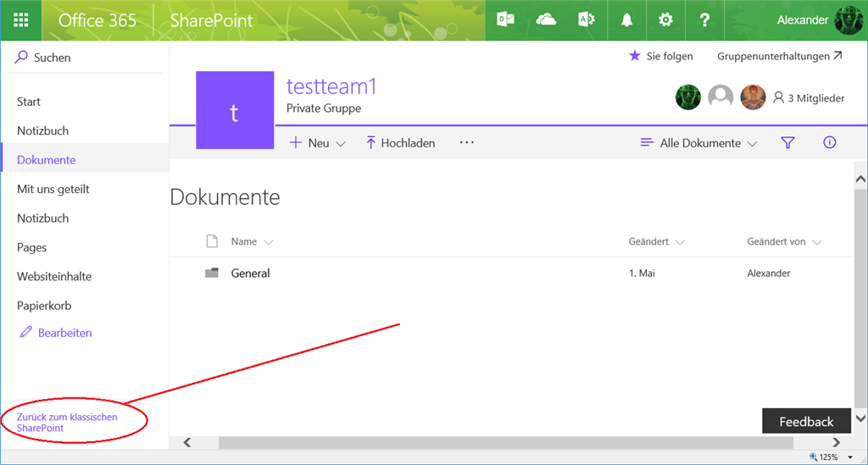Open the Alle Dokumente view dropdown
The height and width of the screenshot is (465, 868).
(698, 142)
